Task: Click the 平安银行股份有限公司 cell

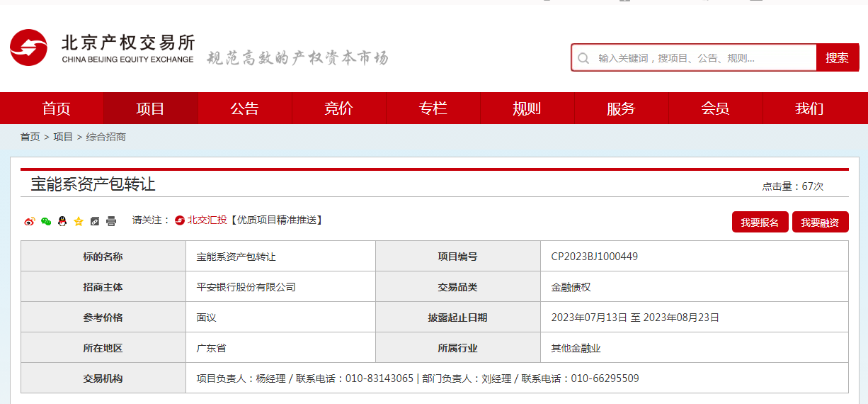Action: (280, 287)
